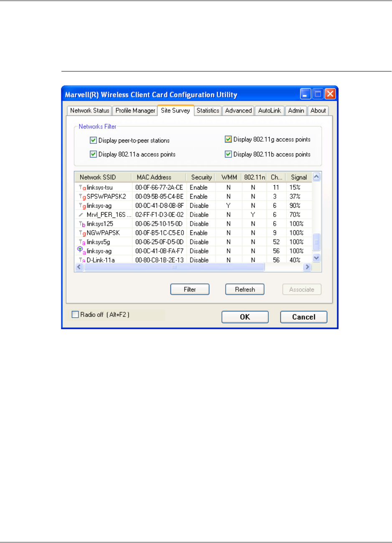Click the 15% signal value

(295, 188)
